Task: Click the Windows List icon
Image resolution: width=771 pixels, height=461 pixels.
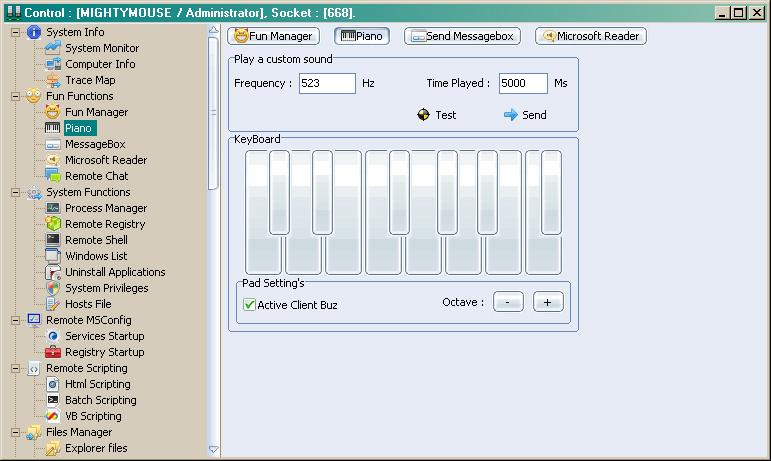Action: pos(53,256)
